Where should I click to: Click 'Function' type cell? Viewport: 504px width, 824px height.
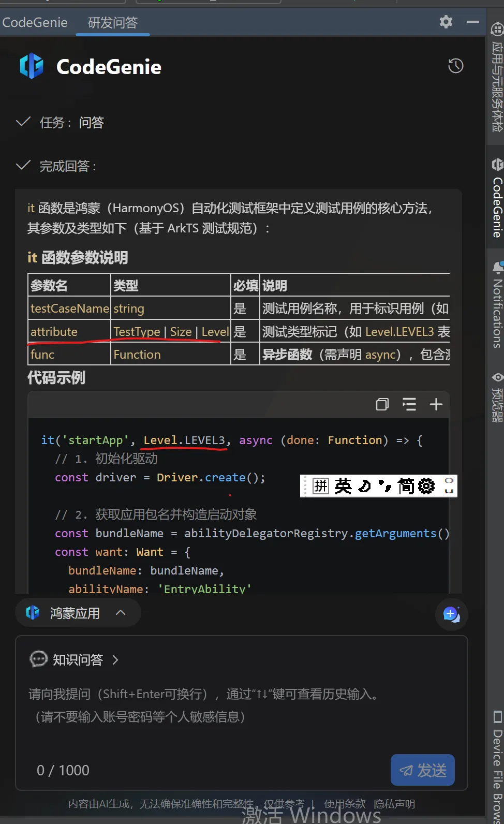(171, 354)
